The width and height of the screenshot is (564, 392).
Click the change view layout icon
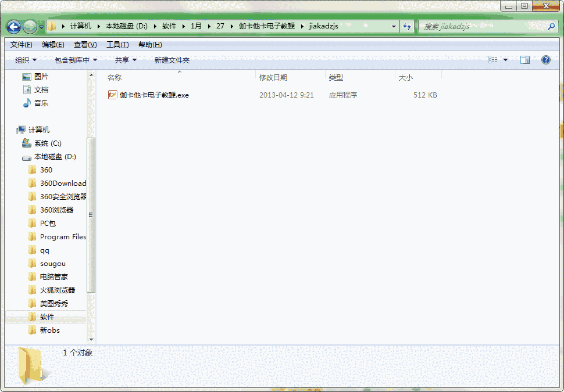click(x=492, y=59)
